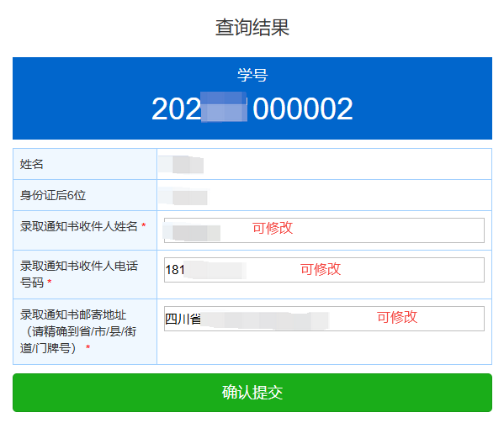Click red asterisk after 道/门牌号 text
The image size is (504, 428).
[x=88, y=347]
